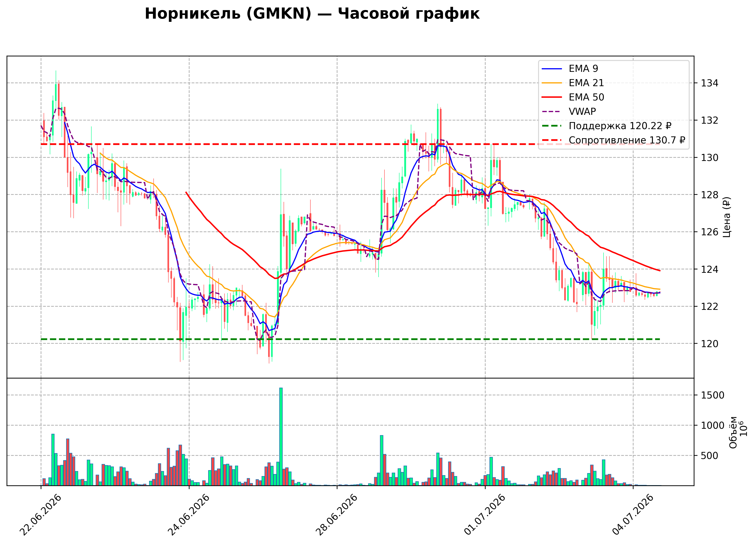Click the Цена (₽) axis label
This screenshot has width=756, height=544.
727,217
